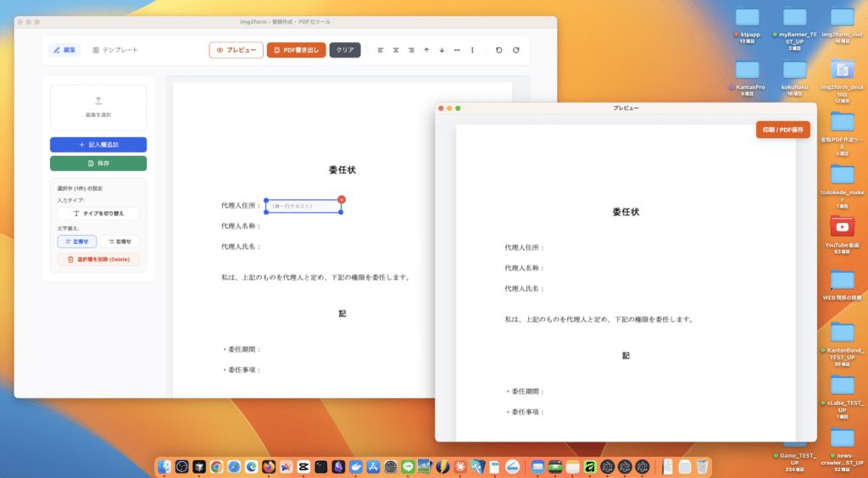
Task: Align selected fields to the left
Action: 381,50
